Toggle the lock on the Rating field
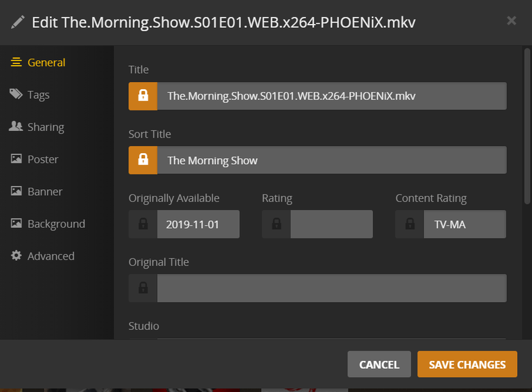Image resolution: width=532 pixels, height=392 pixels. [x=276, y=224]
